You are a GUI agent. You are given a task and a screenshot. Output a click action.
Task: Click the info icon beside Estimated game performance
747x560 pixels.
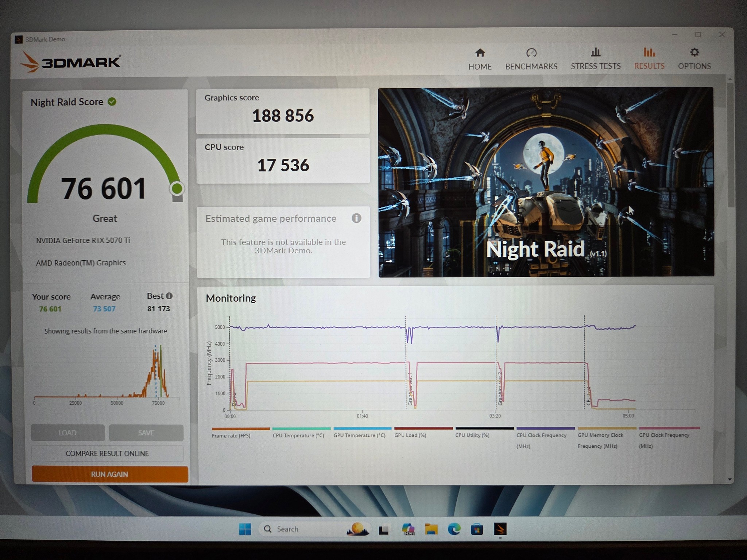point(356,218)
